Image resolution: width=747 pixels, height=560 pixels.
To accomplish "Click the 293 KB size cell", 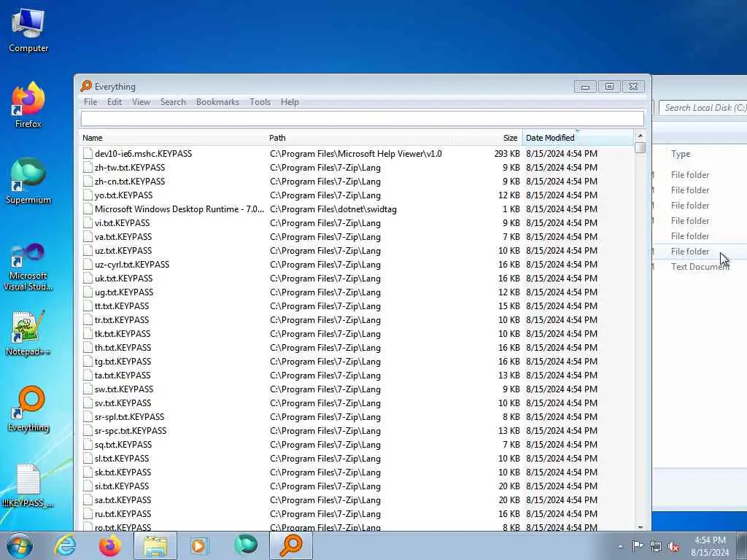I will 507,153.
